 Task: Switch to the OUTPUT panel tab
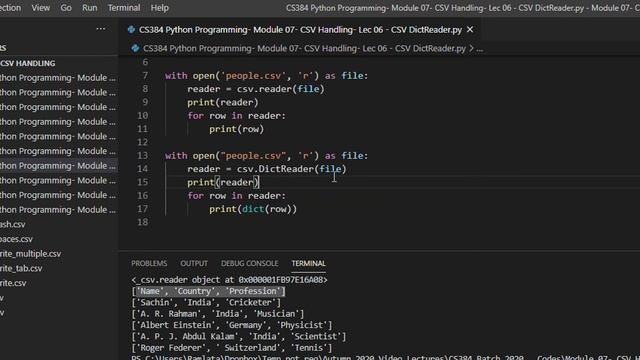click(194, 263)
